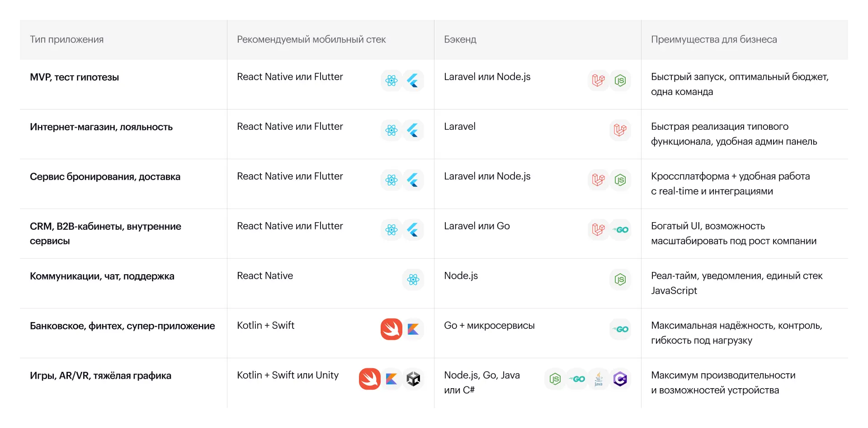
Task: Click Преимущества для бизнеса header
Action: [x=714, y=40]
